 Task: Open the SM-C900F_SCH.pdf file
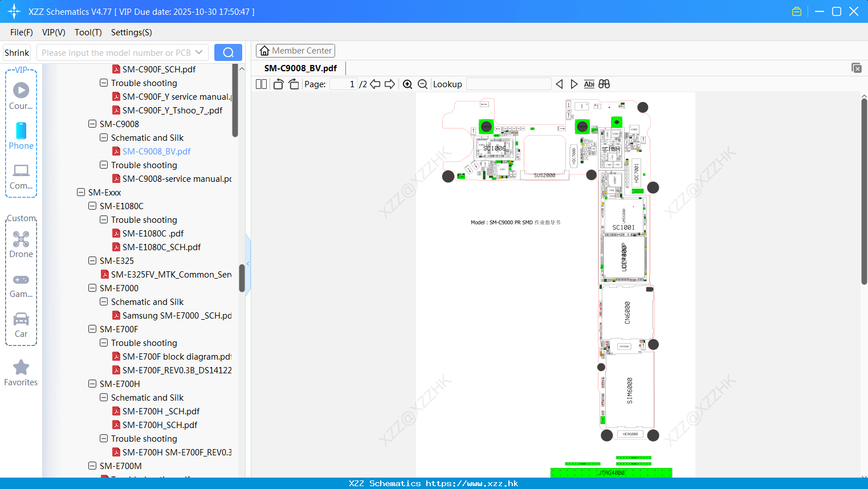click(159, 69)
